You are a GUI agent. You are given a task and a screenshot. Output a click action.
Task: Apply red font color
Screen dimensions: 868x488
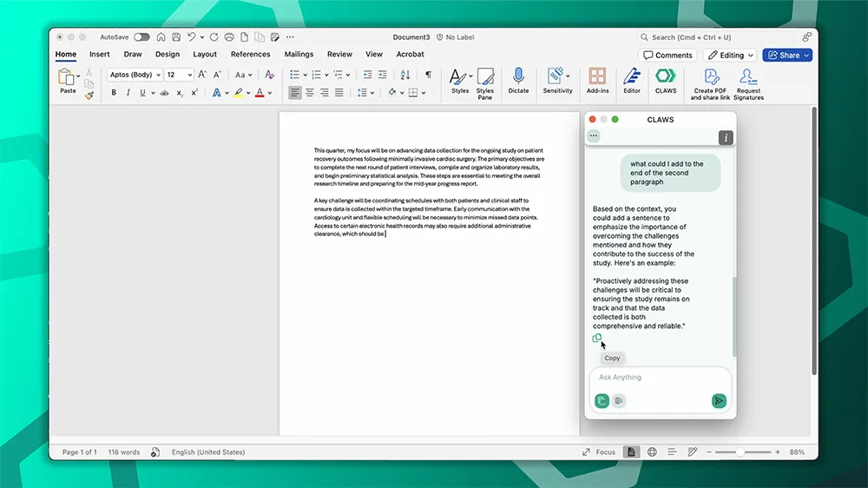click(260, 93)
